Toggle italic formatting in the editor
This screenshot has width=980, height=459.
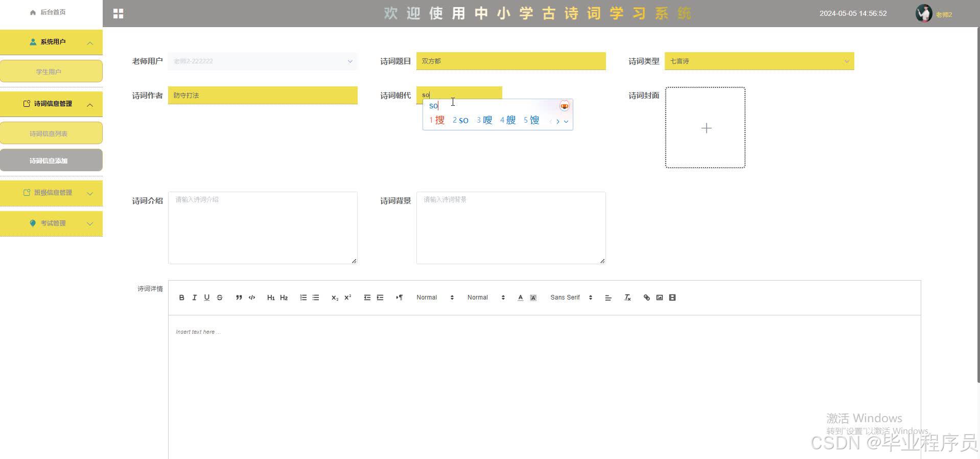pyautogui.click(x=194, y=297)
